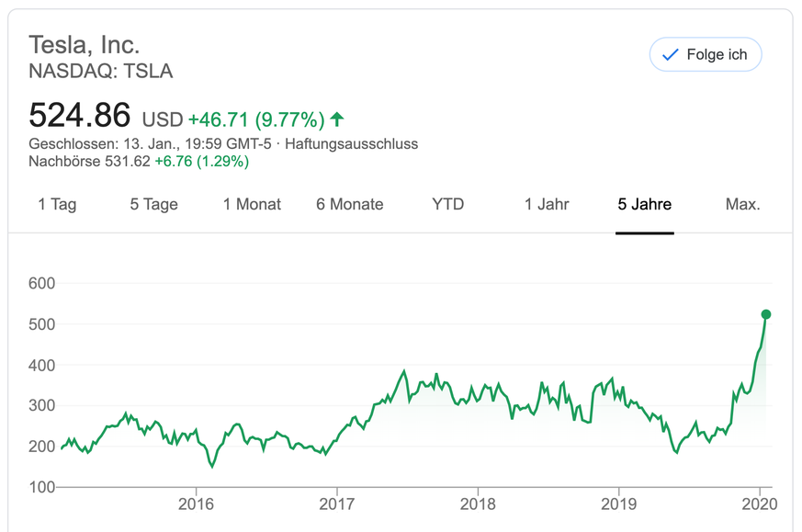This screenshot has width=802, height=532.
Task: Click the checkmark icon in Folge ich
Action: (670, 55)
